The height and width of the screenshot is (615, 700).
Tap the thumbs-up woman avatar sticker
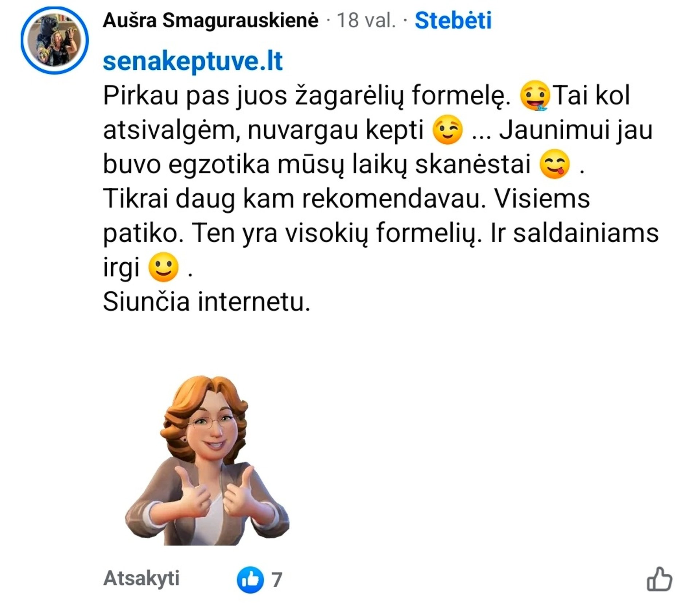(207, 460)
